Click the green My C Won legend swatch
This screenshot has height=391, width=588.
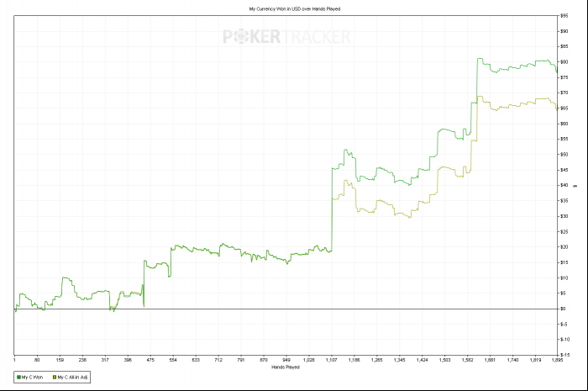(18, 377)
